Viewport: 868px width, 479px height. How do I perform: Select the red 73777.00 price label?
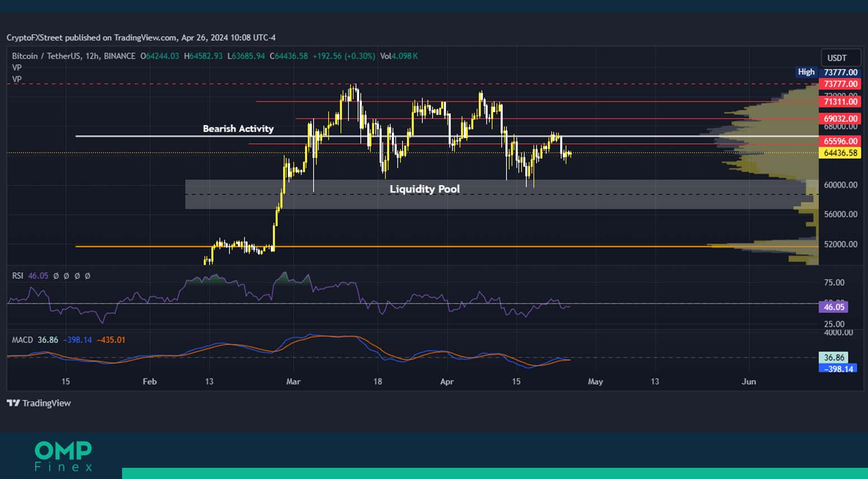(840, 84)
